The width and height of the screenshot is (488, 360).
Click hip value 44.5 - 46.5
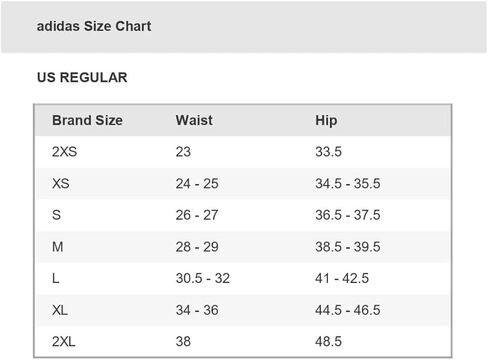[x=348, y=310]
